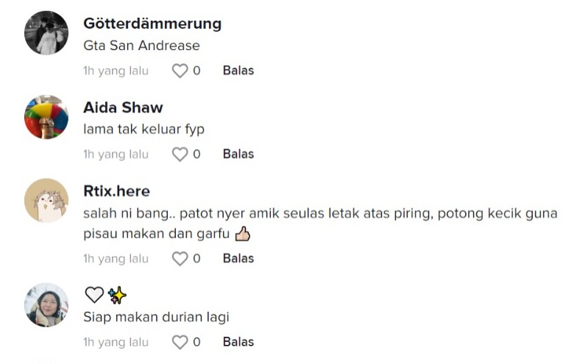Like the Götterdämmerung comment with the heart icon
The height and width of the screenshot is (364, 588).
(x=180, y=71)
